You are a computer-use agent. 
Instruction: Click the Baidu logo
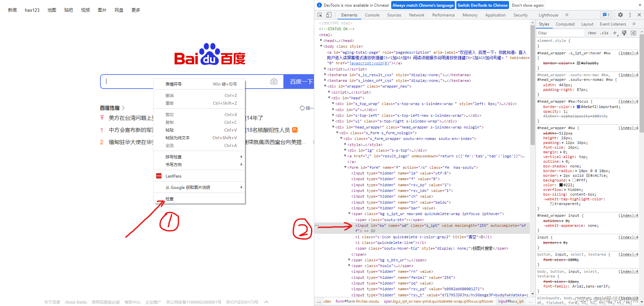pyautogui.click(x=210, y=54)
